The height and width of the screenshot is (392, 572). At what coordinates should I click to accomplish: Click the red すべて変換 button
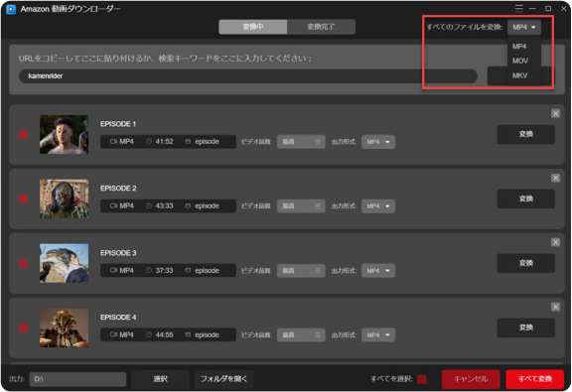pyautogui.click(x=535, y=379)
